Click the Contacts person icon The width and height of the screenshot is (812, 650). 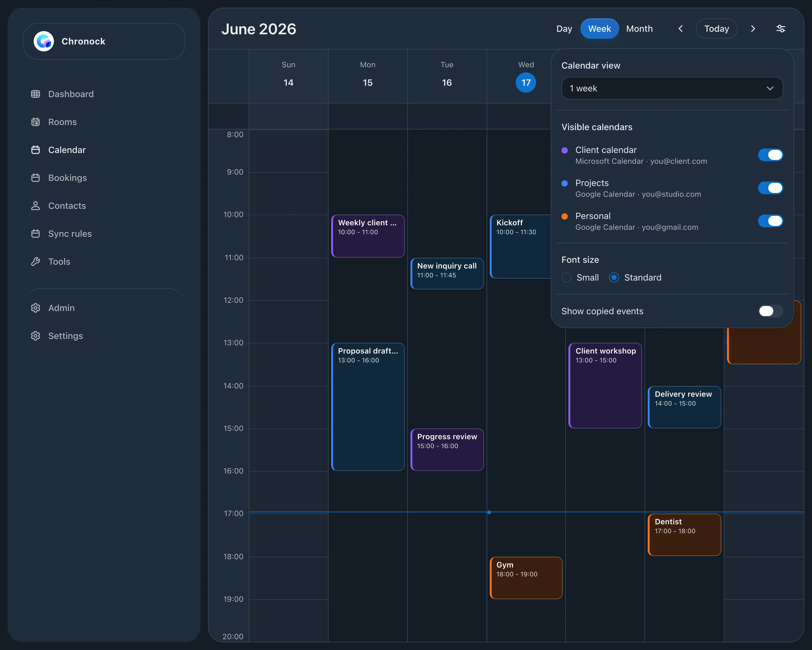[x=35, y=206]
